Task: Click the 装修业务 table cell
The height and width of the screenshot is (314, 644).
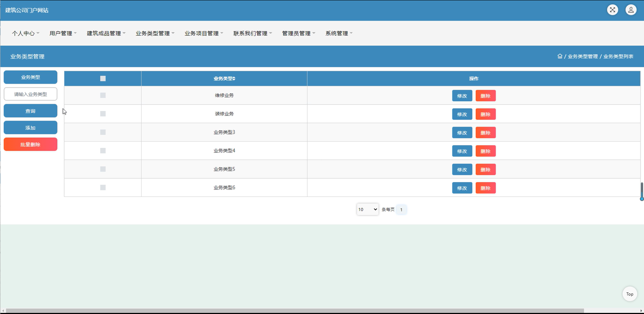Action: point(224,114)
